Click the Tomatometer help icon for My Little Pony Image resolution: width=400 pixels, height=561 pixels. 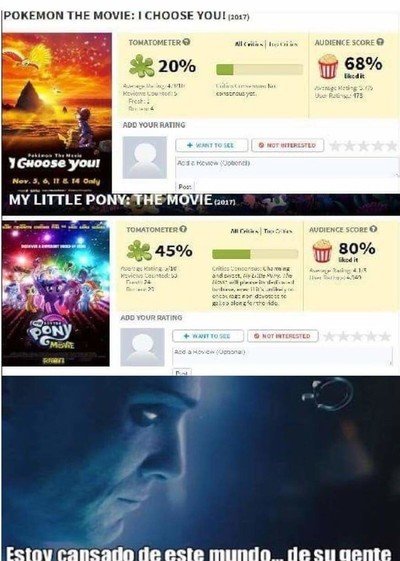coord(183,229)
